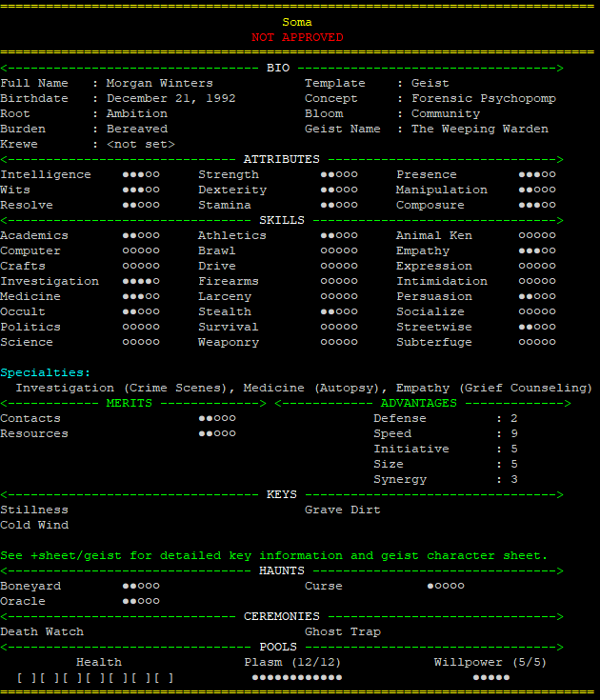Click the NOT APPROVED status text
Viewport: 600px width, 700px height.
point(297,37)
